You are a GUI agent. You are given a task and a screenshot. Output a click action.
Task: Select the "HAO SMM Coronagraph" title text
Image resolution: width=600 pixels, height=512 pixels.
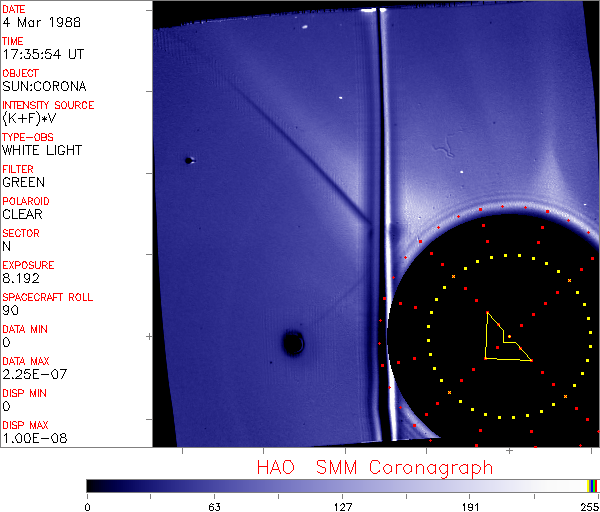pyautogui.click(x=374, y=467)
